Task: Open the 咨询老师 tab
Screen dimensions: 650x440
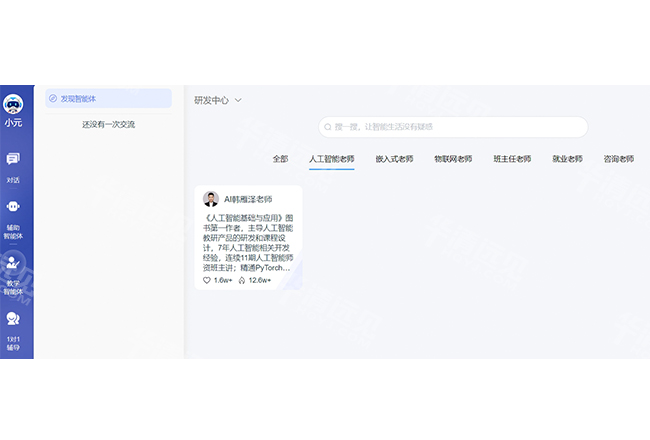Action: [618, 159]
